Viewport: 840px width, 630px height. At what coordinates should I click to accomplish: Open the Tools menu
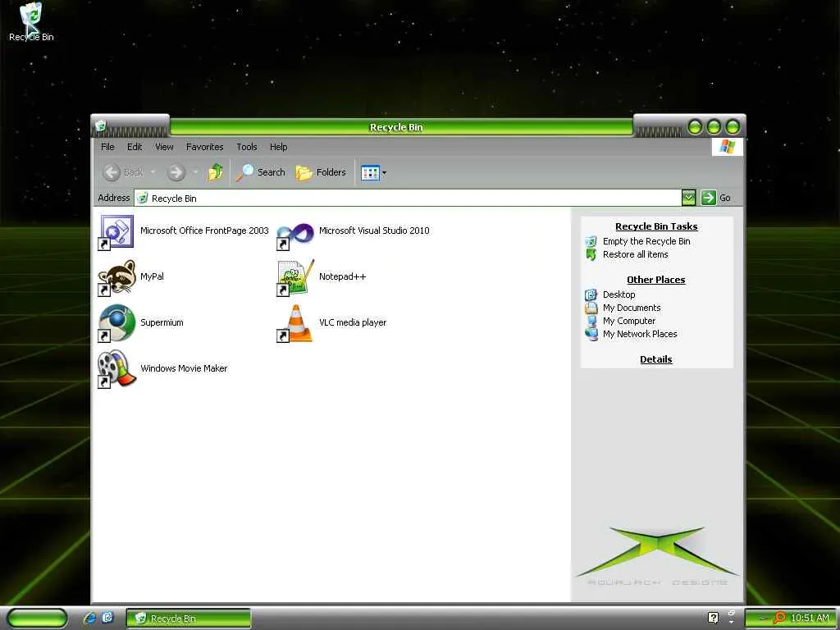(247, 147)
